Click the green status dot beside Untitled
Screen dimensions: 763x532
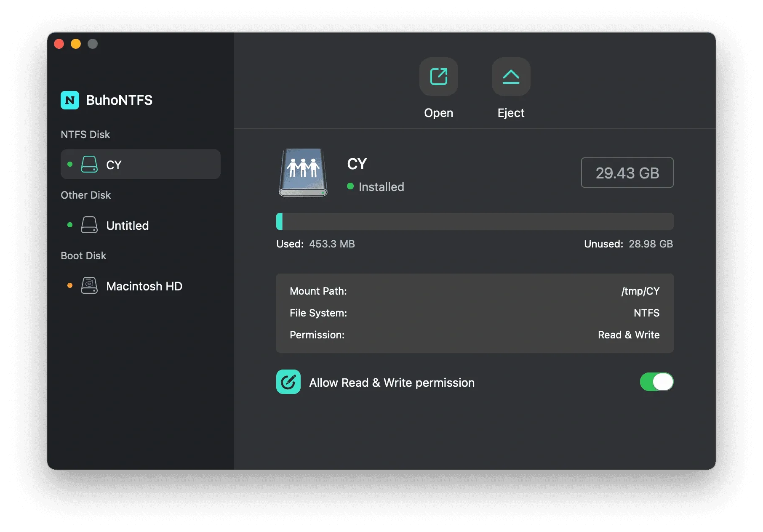[x=70, y=225]
